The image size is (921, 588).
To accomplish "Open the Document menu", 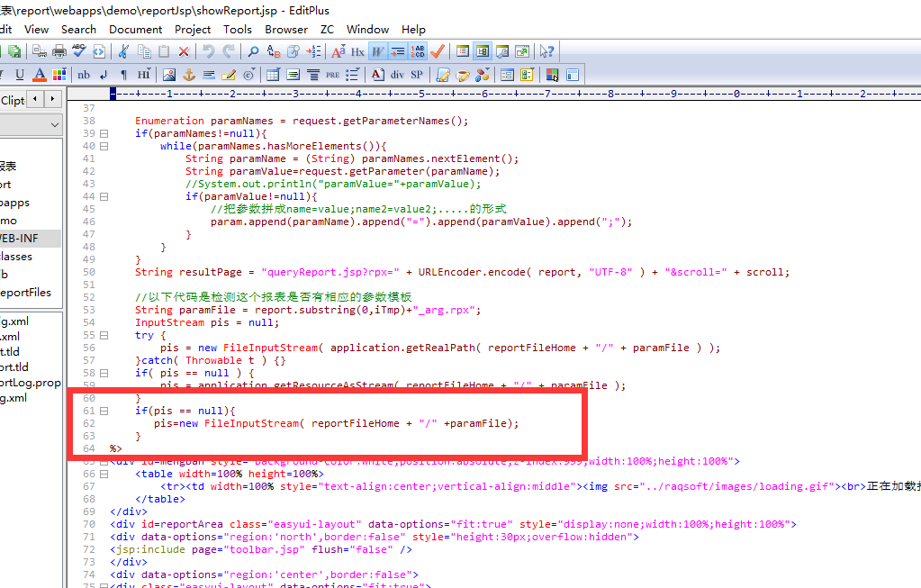I will point(136,30).
